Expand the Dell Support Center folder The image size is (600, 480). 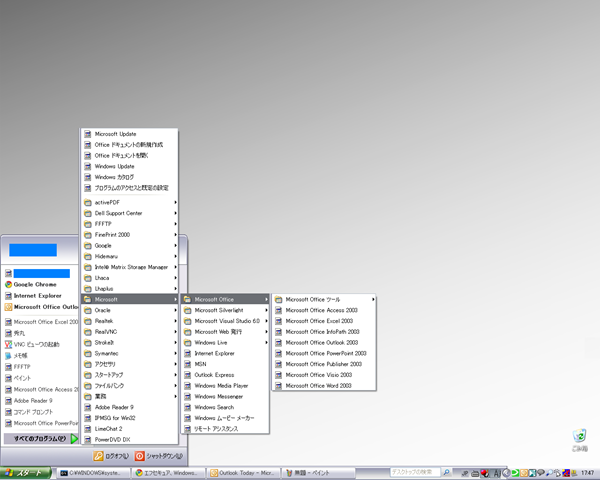pyautogui.click(x=130, y=213)
